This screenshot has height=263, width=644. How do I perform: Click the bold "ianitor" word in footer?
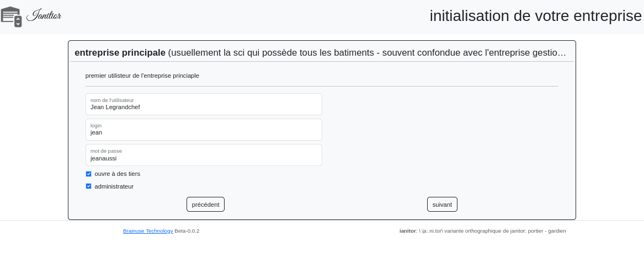pos(407,231)
